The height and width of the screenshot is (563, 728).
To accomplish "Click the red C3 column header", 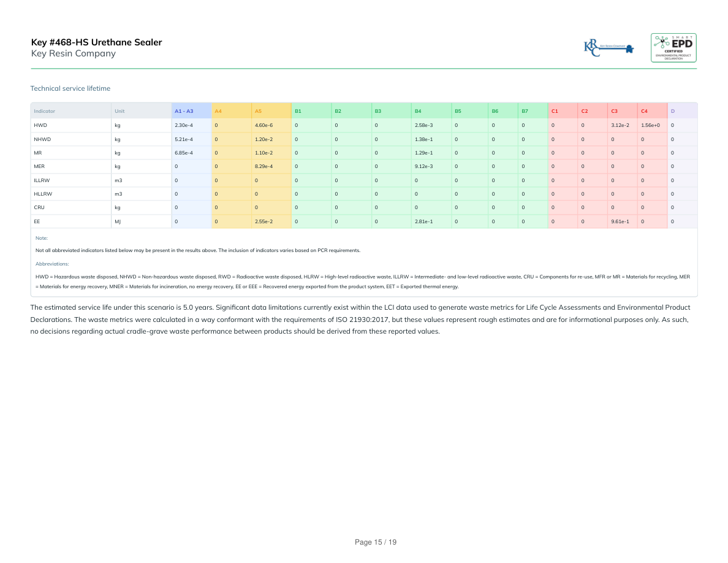I will 614,111.
